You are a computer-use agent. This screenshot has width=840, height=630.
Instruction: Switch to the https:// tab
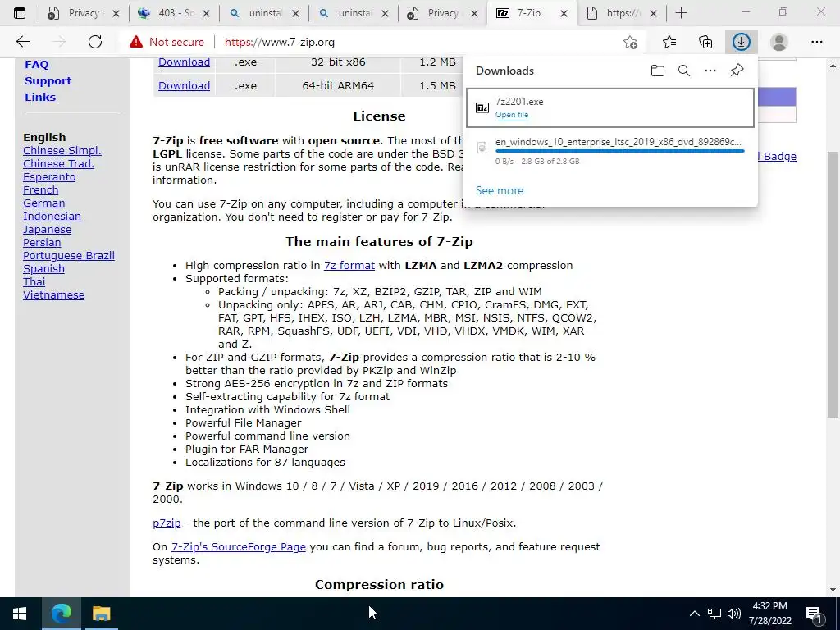(x=622, y=13)
